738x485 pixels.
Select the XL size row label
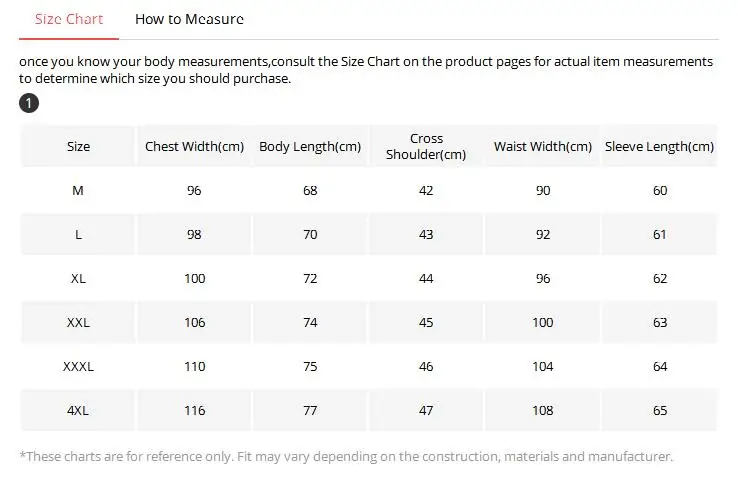(x=78, y=278)
